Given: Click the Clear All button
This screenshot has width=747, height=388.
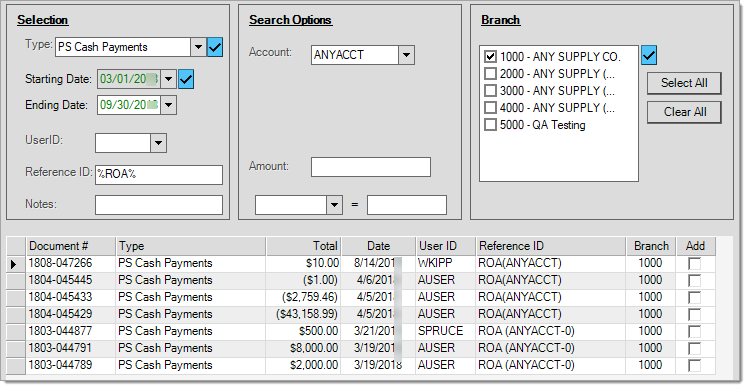Looking at the screenshot, I should point(684,112).
